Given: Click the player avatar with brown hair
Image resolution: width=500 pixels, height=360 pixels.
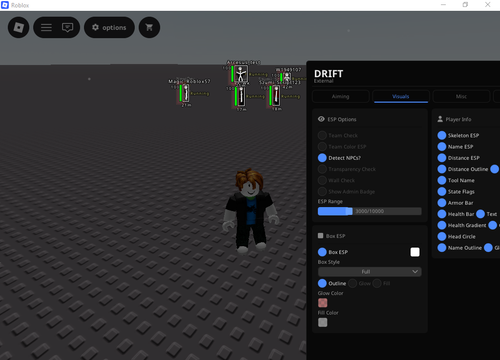Looking at the screenshot, I should 250,210.
